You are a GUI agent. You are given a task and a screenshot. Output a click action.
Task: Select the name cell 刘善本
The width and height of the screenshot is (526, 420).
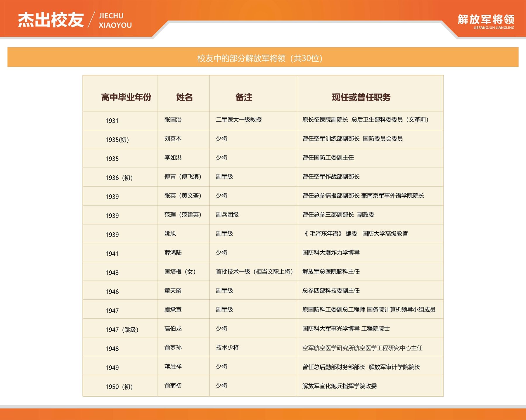point(173,139)
